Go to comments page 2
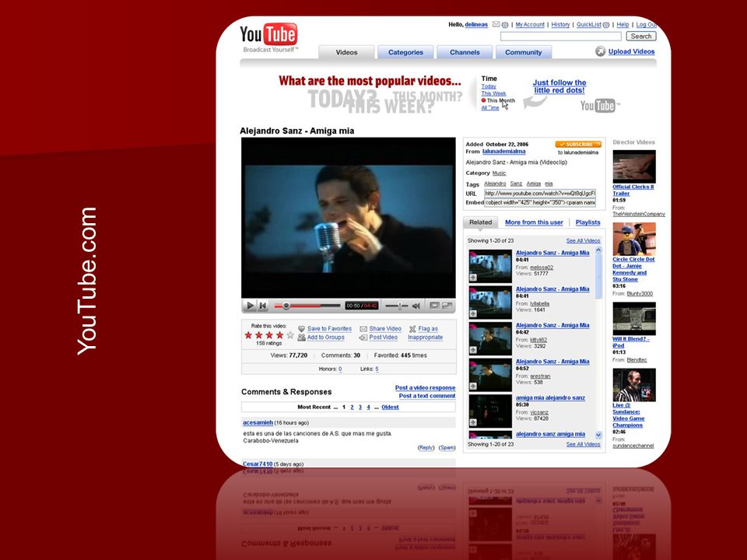The height and width of the screenshot is (560, 747). point(352,407)
